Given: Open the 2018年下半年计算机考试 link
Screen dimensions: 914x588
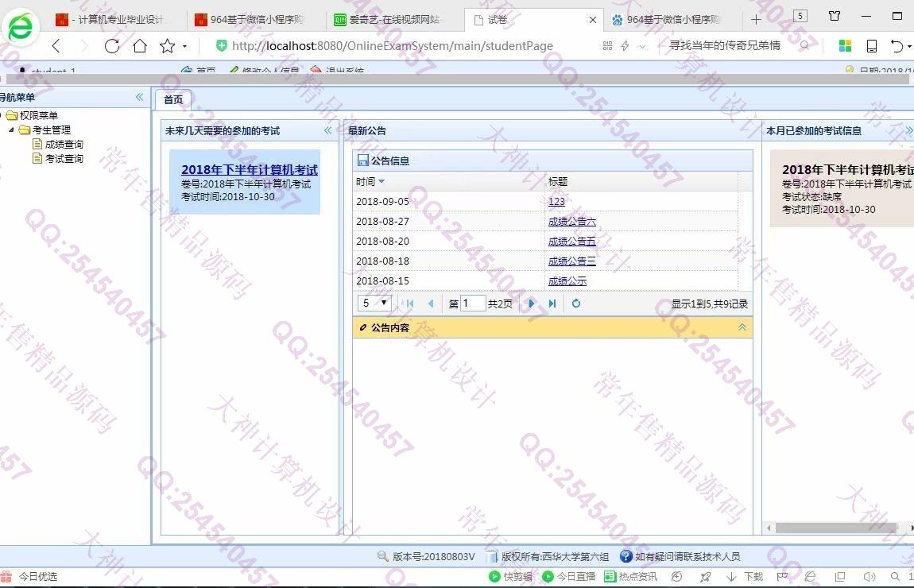Looking at the screenshot, I should coord(250,169).
